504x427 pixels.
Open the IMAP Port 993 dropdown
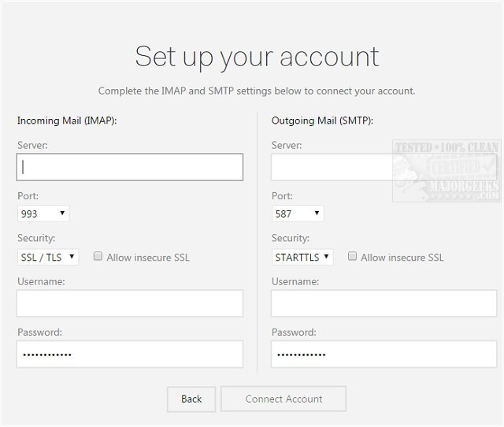click(x=43, y=213)
